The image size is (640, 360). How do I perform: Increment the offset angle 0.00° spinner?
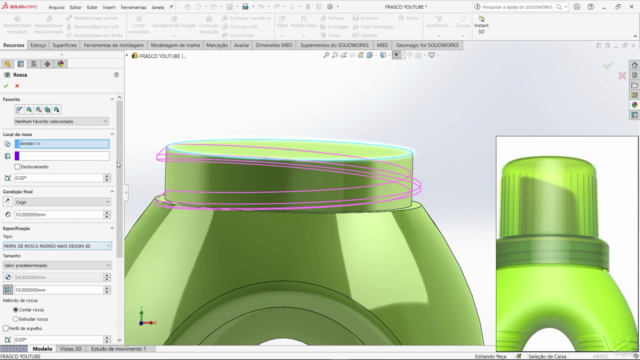click(x=107, y=176)
